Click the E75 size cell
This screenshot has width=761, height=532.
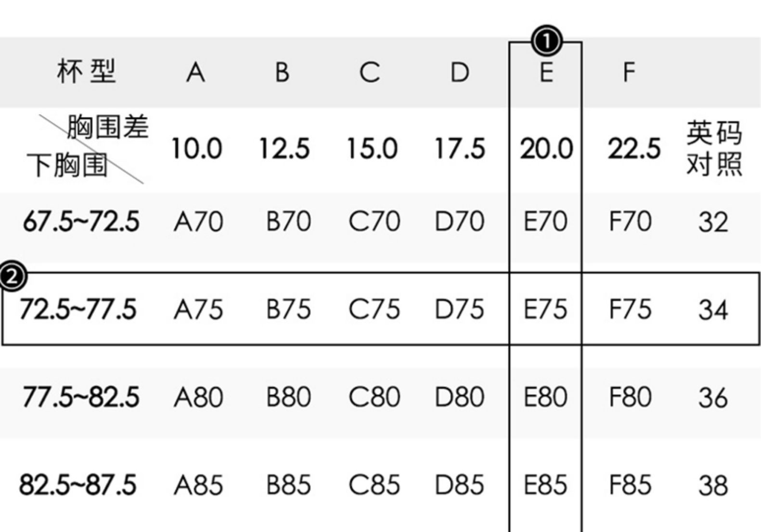[545, 309]
